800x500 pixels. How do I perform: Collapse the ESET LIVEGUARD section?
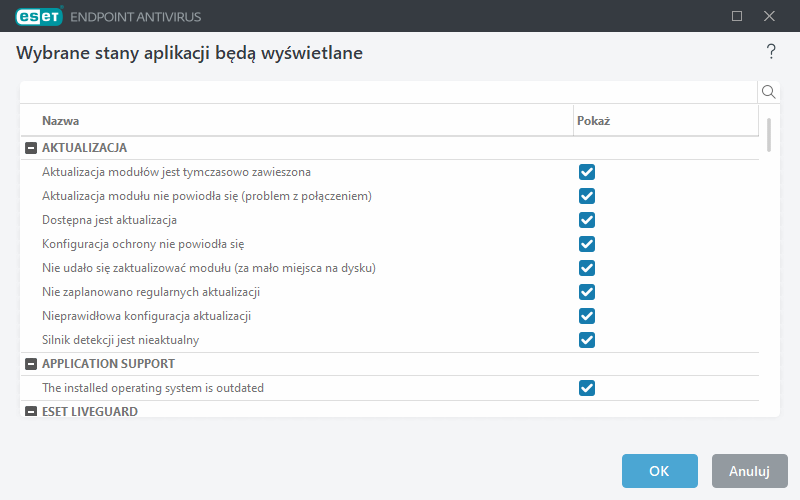pyautogui.click(x=31, y=411)
